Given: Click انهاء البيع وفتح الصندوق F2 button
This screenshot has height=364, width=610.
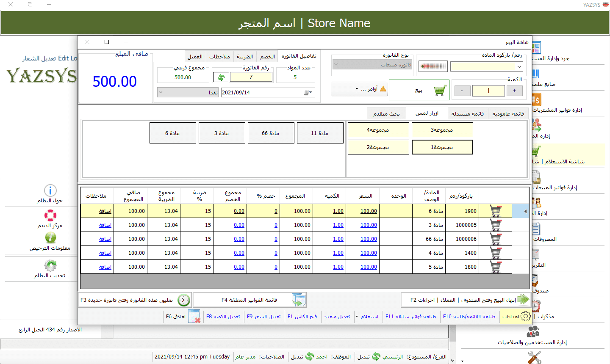Looking at the screenshot, I should coord(466,300).
